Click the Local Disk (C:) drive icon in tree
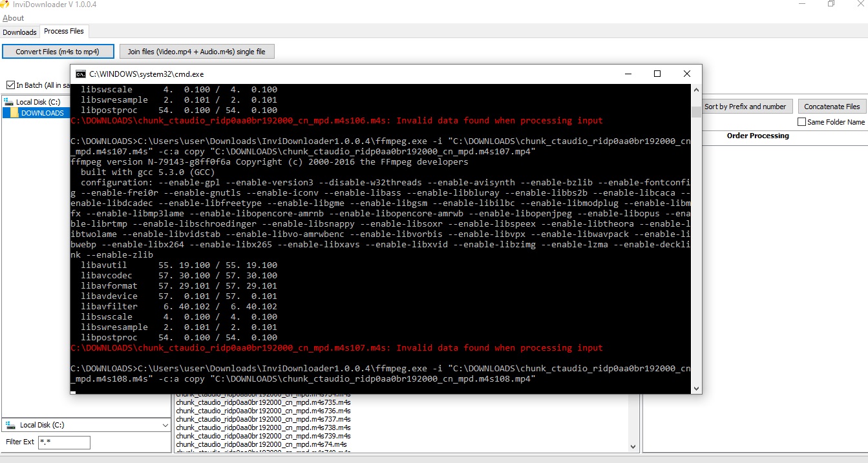 (x=8, y=102)
